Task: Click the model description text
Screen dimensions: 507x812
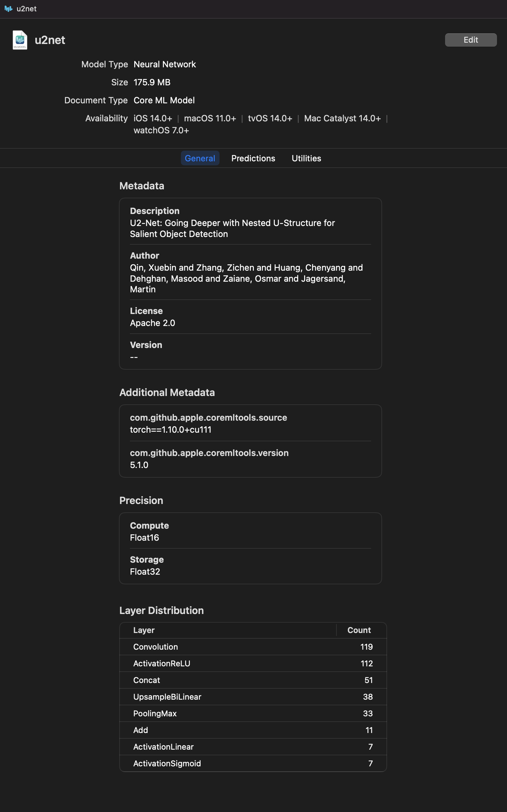Action: point(232,229)
